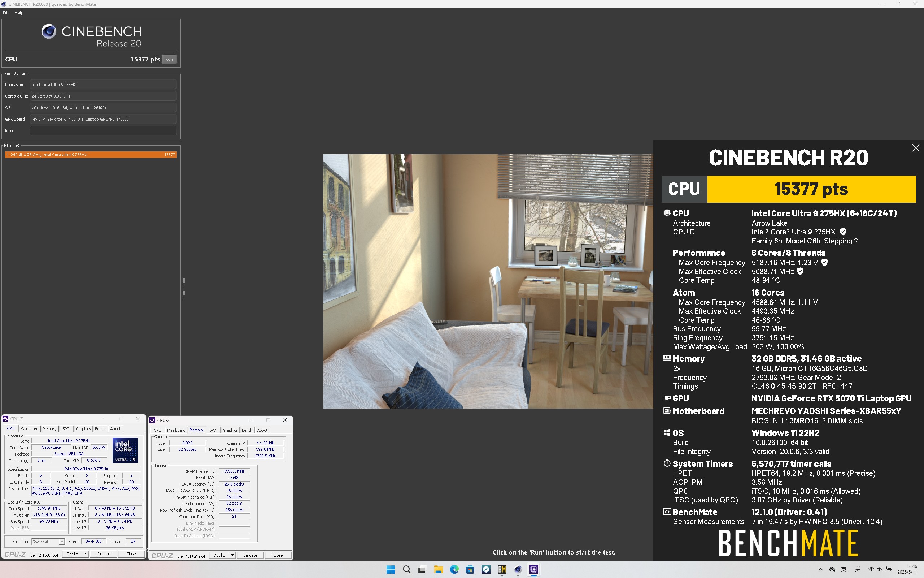Open the white hexagon app on taskbar
924x578 pixels.
486,570
